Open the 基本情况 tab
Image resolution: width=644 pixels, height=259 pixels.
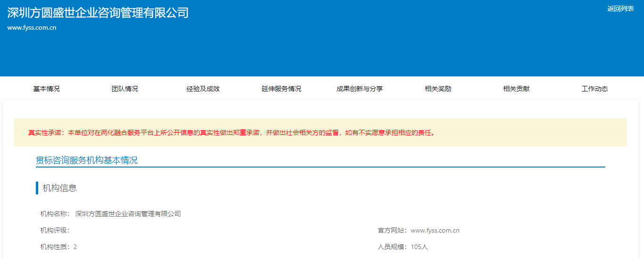(x=46, y=89)
